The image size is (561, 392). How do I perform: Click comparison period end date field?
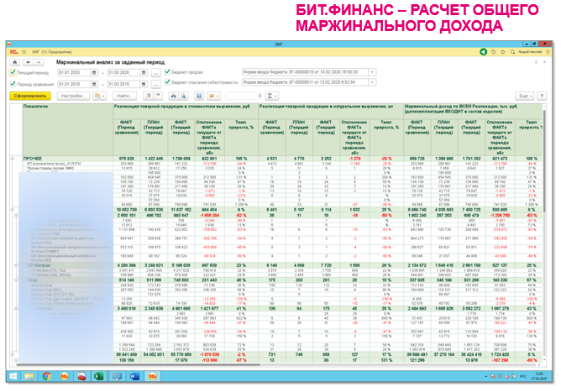123,85
